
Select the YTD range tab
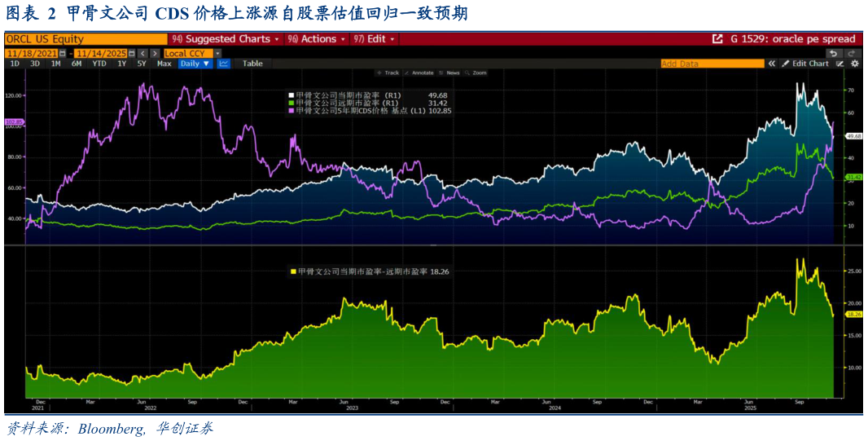coord(99,63)
